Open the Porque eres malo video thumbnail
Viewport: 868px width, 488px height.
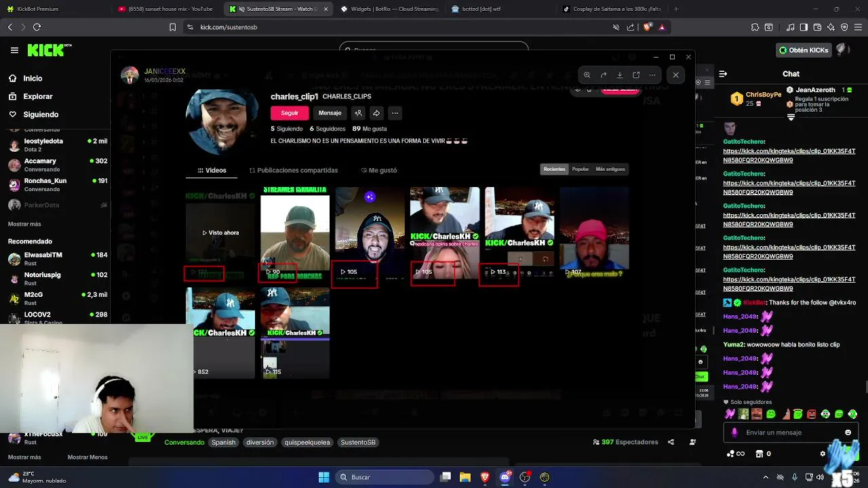[x=594, y=233]
